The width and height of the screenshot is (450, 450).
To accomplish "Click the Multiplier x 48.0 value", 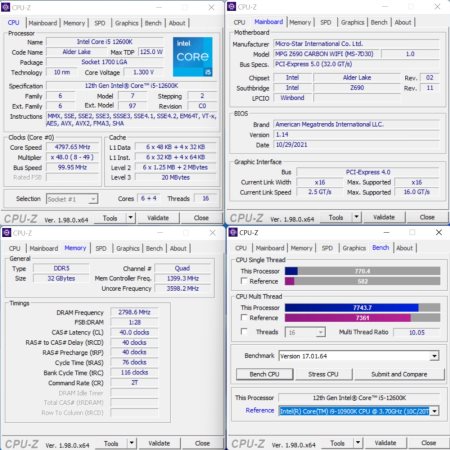I will click(72, 157).
